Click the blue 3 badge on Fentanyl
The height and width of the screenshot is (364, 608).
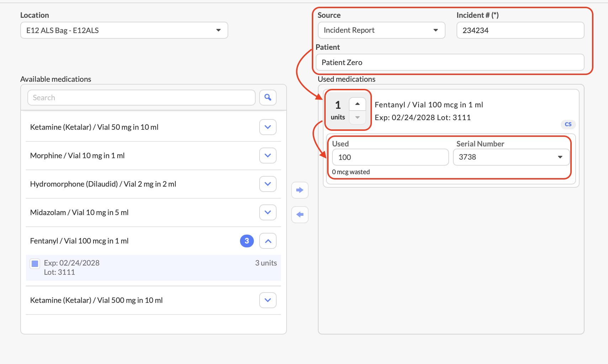click(x=247, y=241)
